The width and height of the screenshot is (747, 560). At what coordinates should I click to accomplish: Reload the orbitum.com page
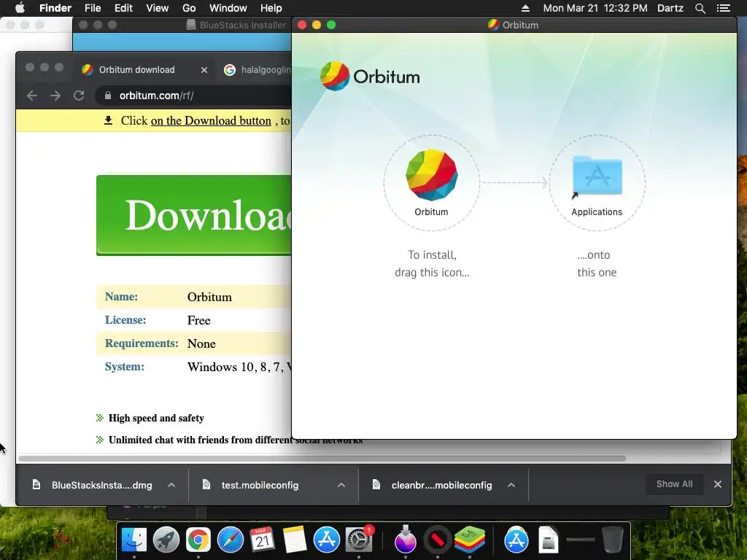(79, 96)
